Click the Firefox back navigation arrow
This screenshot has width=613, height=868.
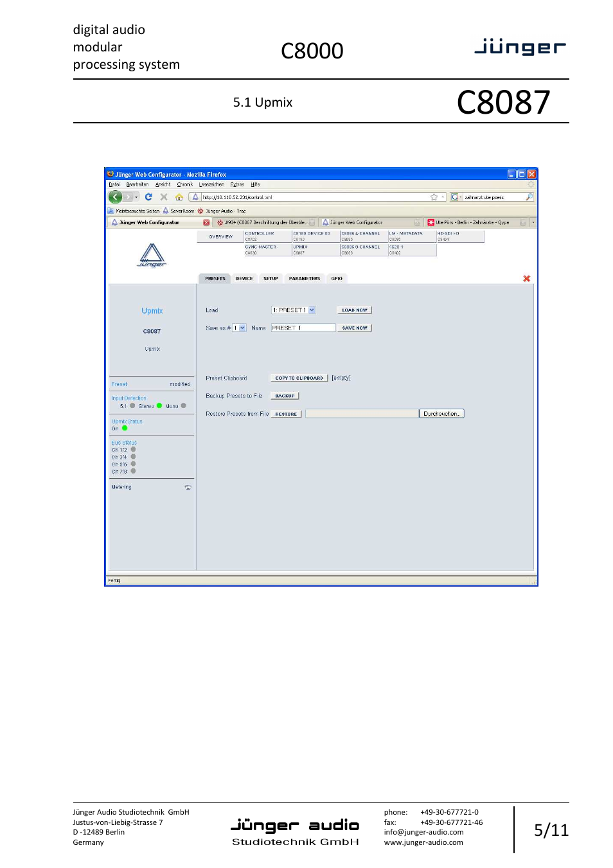pyautogui.click(x=115, y=197)
